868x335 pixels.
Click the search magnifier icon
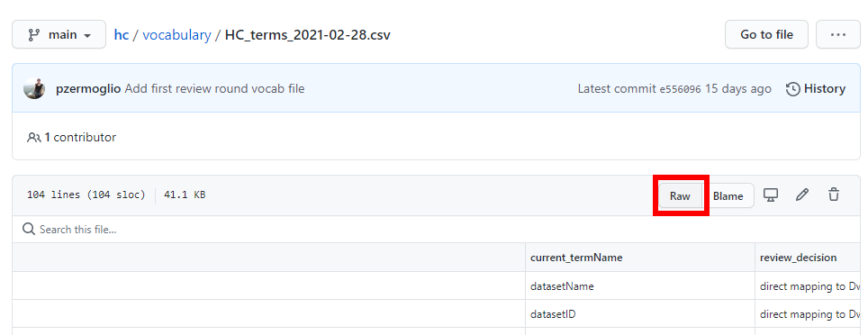tap(29, 230)
